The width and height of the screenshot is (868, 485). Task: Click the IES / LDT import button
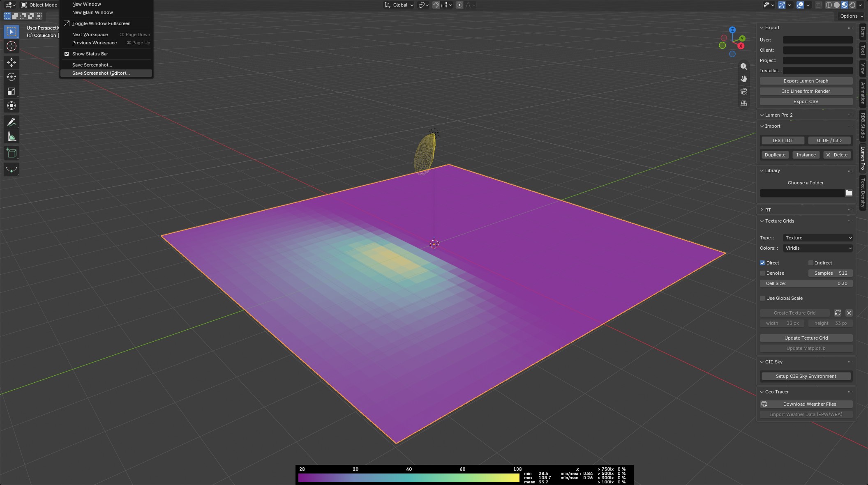783,140
